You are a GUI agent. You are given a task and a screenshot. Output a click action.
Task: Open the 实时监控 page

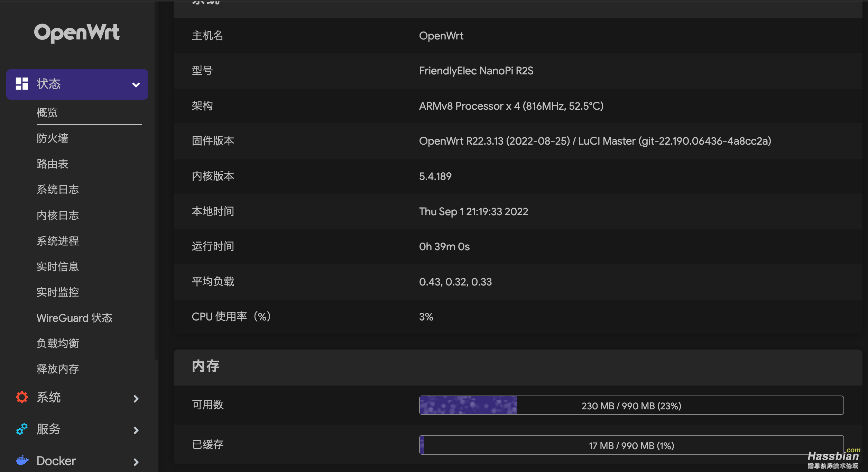(57, 292)
